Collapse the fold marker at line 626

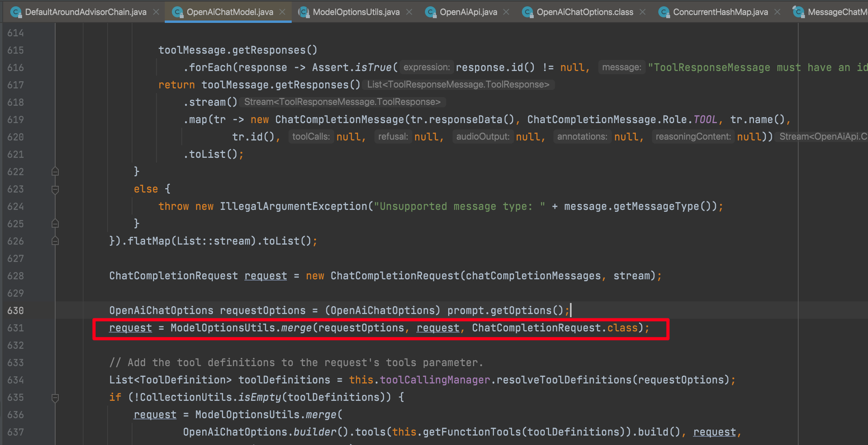(55, 241)
